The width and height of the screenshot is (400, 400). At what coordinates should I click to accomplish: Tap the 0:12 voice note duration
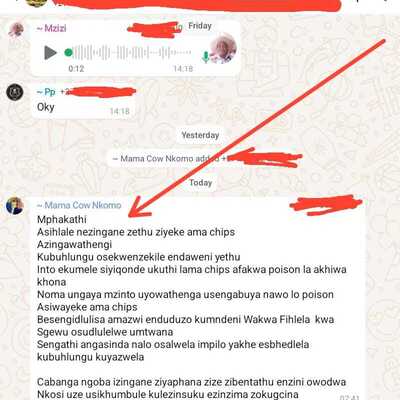[76, 69]
